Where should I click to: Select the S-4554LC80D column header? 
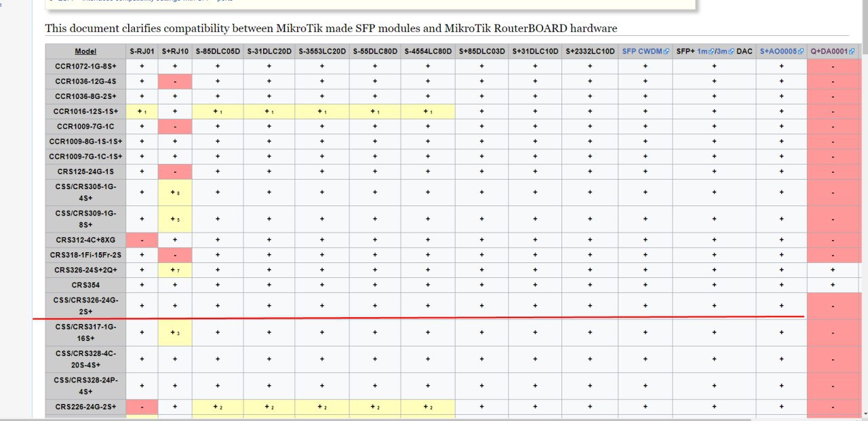[x=428, y=52]
